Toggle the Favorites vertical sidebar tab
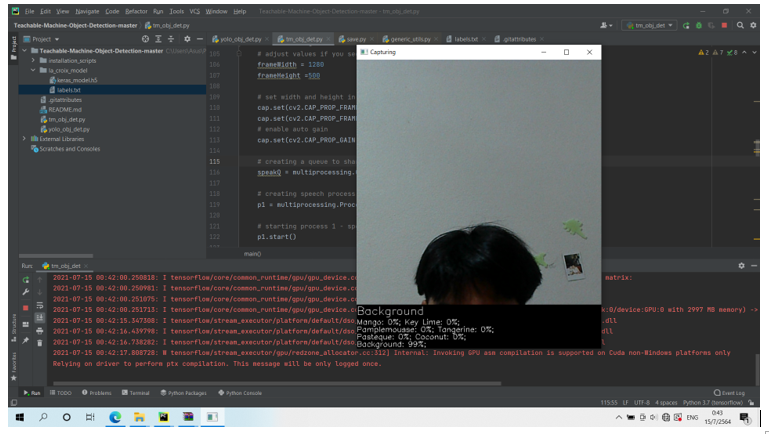 (13, 365)
